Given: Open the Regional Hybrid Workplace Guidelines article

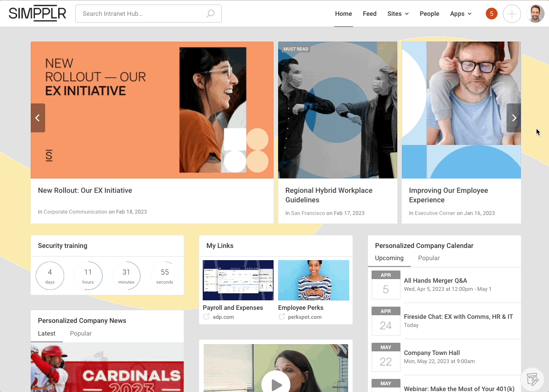Looking at the screenshot, I should point(329,195).
